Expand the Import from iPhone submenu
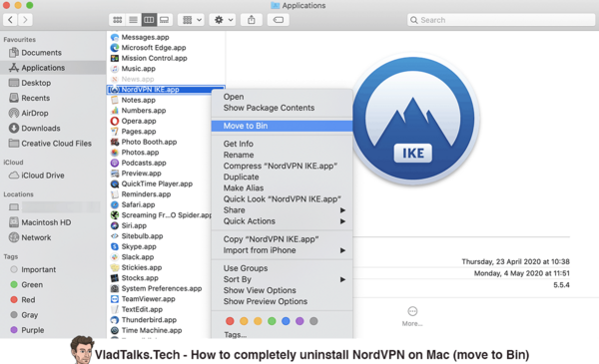The height and width of the screenshot is (364, 599). [x=282, y=250]
